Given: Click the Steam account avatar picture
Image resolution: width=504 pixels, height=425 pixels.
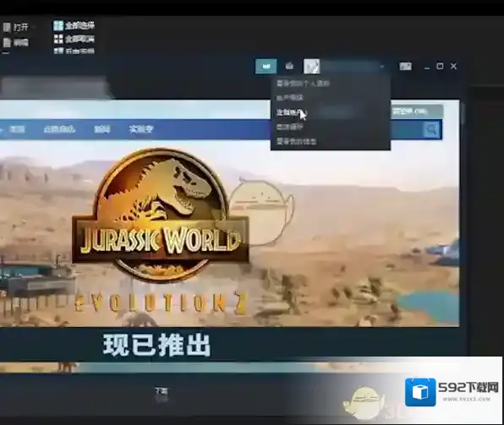Looking at the screenshot, I should (312, 66).
